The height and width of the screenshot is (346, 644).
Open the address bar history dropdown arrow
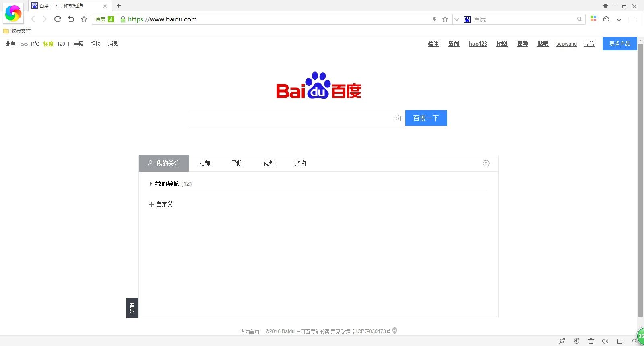(456, 19)
